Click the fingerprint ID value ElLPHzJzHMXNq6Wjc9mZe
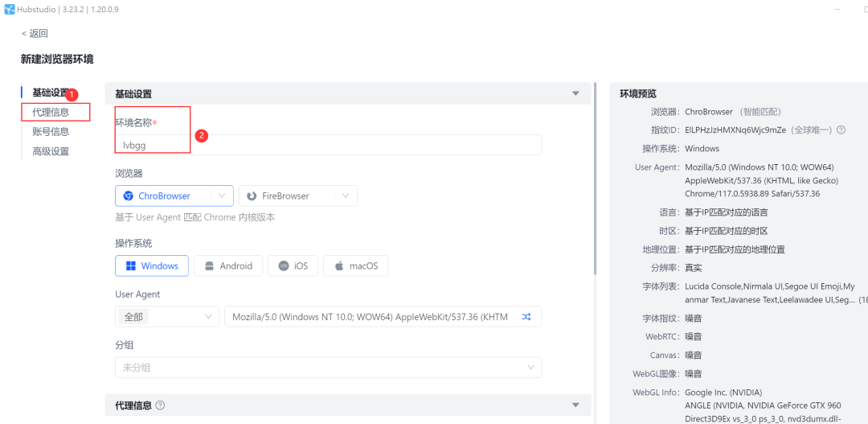This screenshot has height=424, width=868. click(x=735, y=130)
